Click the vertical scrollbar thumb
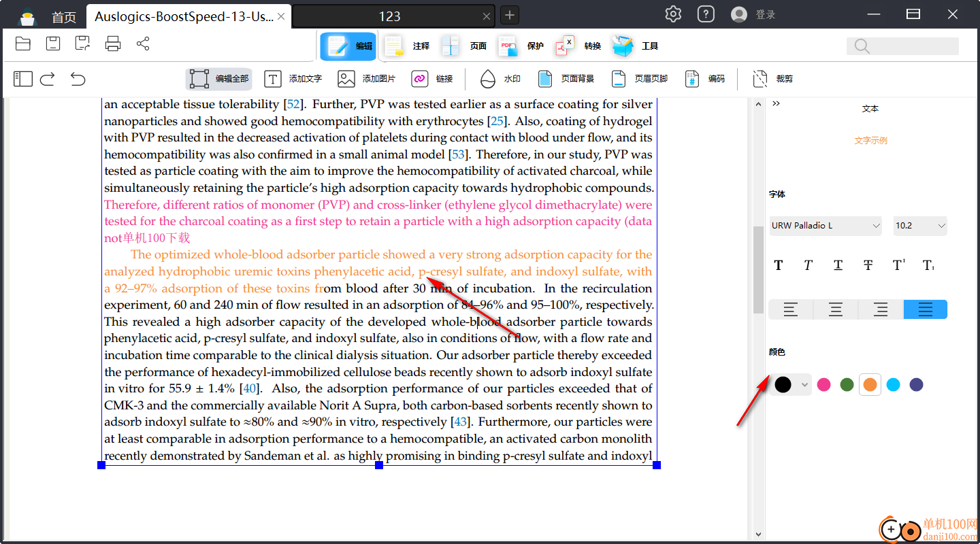The width and height of the screenshot is (980, 544). 758,270
